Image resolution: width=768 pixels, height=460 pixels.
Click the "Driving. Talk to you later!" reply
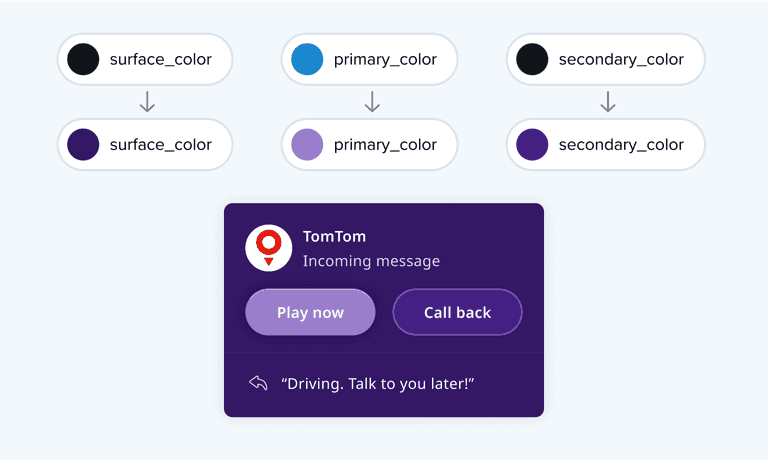[x=376, y=383]
